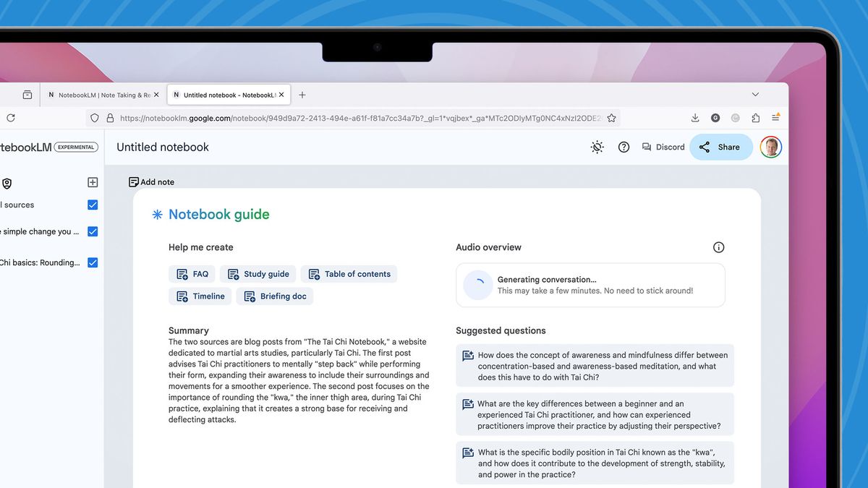Ask the beginner versus experienced practitioner question
This screenshot has height=488, width=868.
point(595,415)
